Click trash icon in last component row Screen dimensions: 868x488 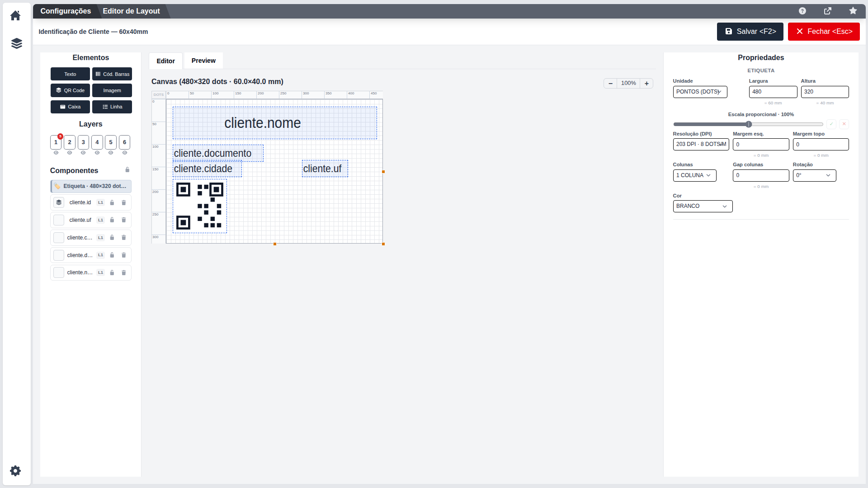coord(124,273)
